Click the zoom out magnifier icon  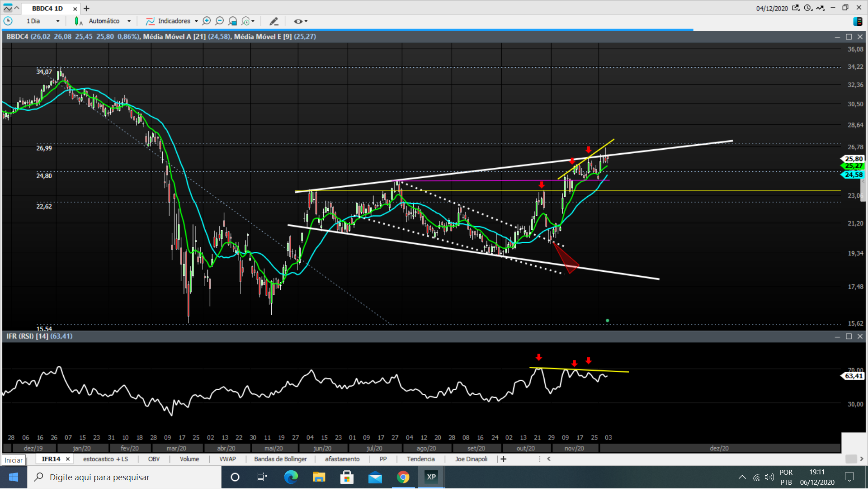tap(220, 21)
